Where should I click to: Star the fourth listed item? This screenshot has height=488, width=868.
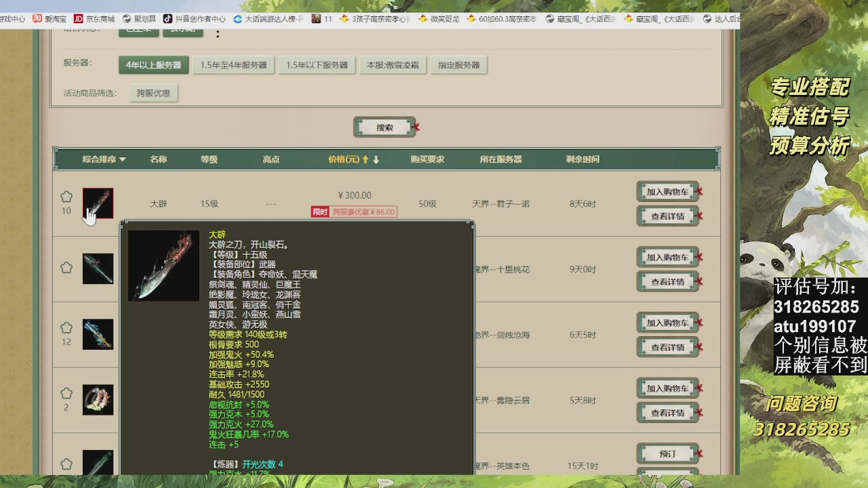[x=66, y=394]
